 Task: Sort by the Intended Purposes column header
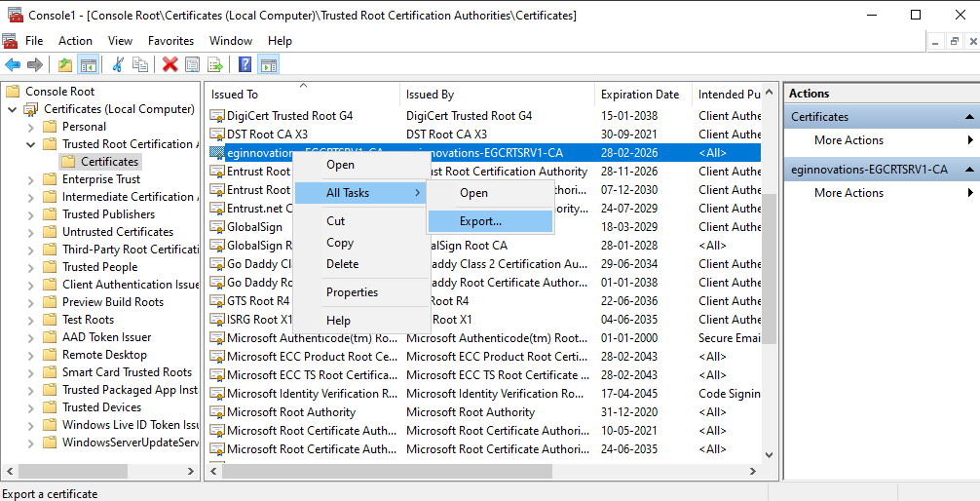point(727,95)
